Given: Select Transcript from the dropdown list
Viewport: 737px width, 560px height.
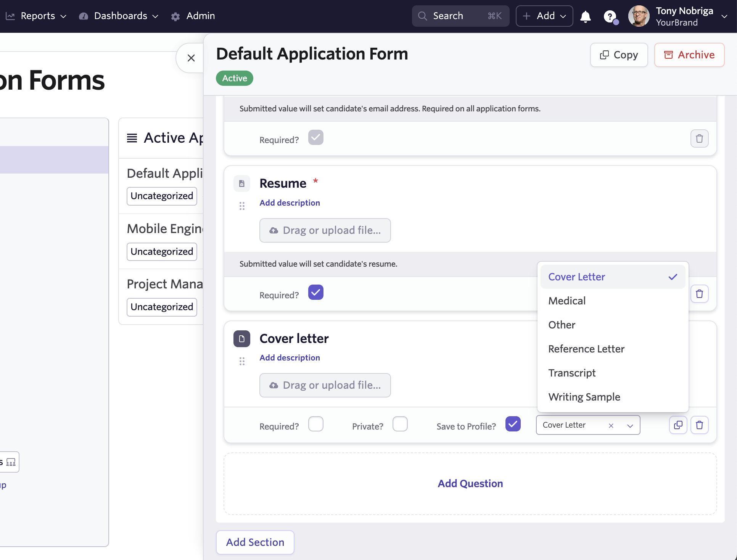Looking at the screenshot, I should pos(572,373).
